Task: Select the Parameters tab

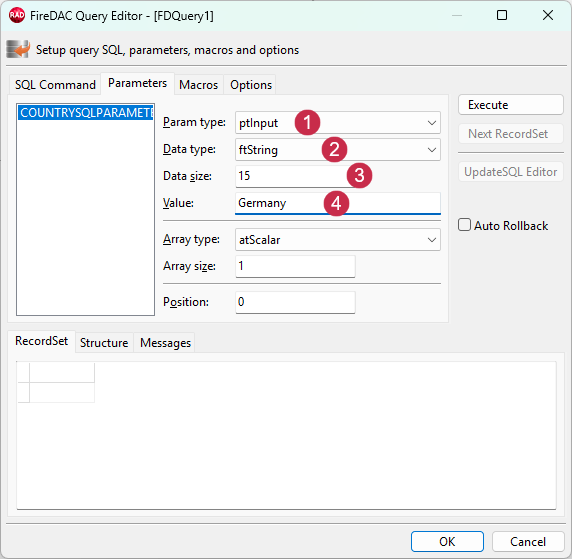Action: [x=138, y=83]
